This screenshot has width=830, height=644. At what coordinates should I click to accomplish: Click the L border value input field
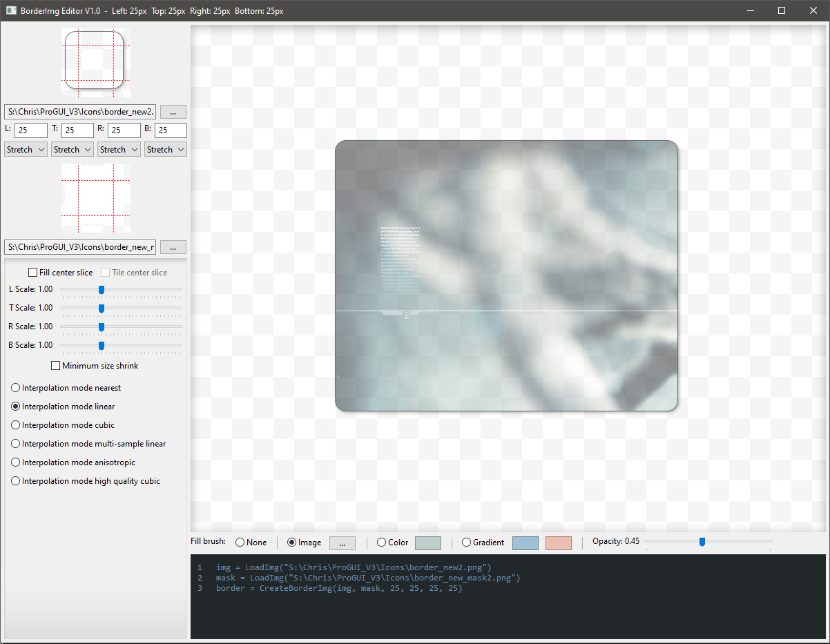click(31, 130)
